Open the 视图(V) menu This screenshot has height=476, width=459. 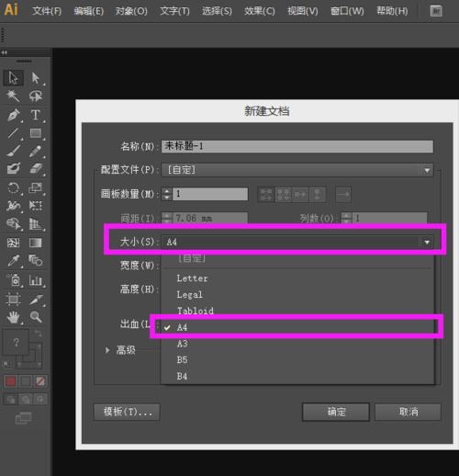303,11
